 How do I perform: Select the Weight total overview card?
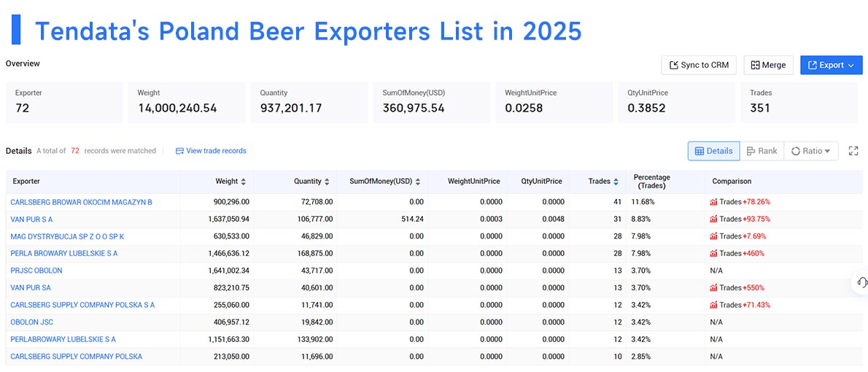click(x=187, y=102)
